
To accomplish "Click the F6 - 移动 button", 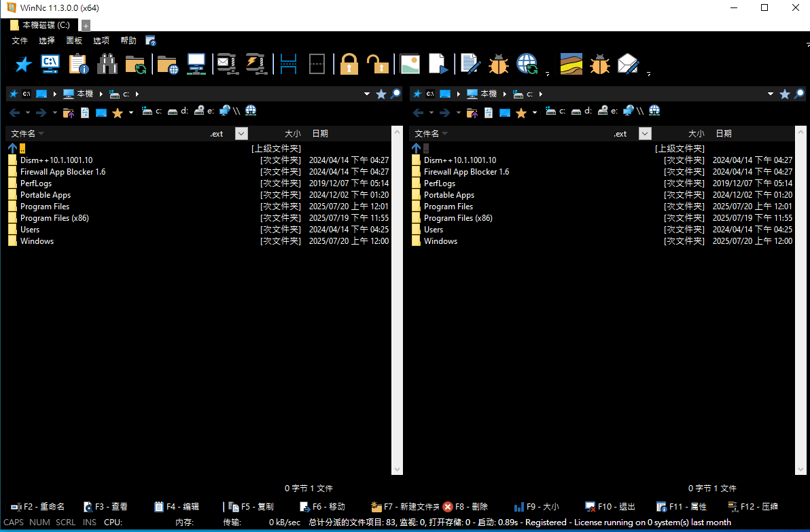I will pos(322,507).
